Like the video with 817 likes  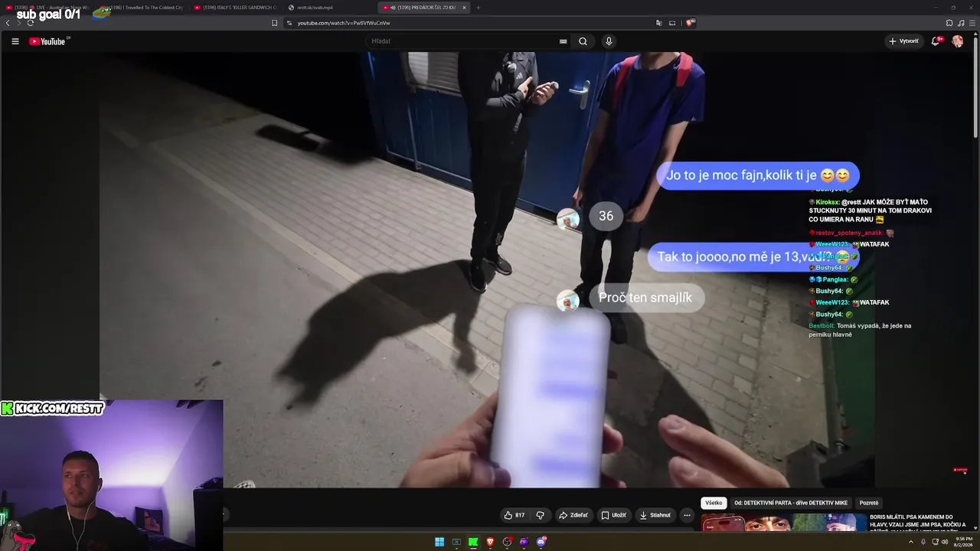point(514,515)
